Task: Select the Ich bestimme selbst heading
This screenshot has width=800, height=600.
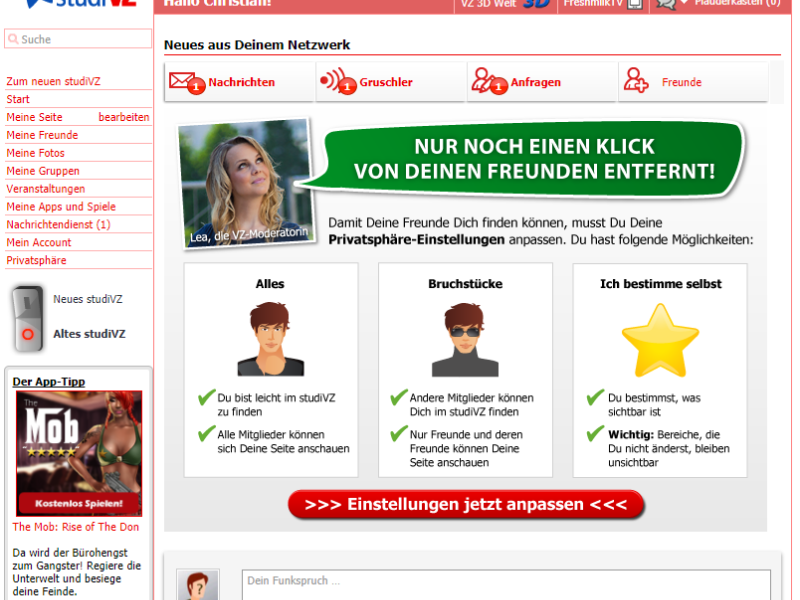Action: [661, 284]
